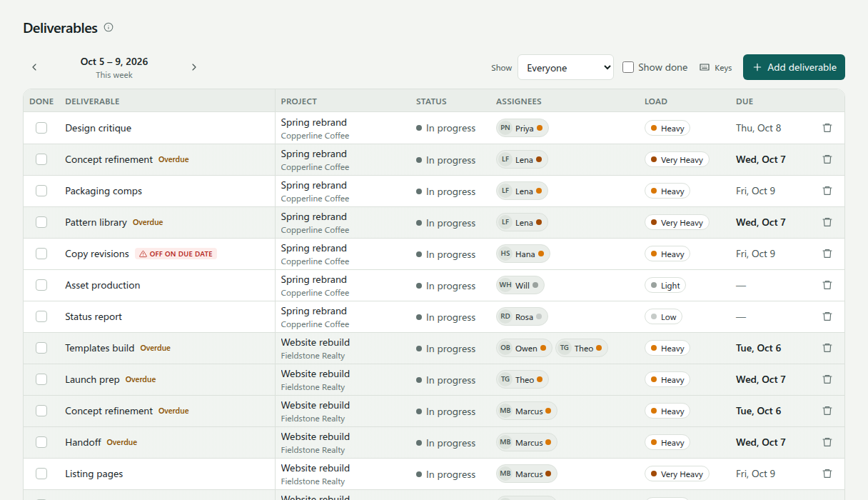Click Theo's chip in Templates build row
Image resolution: width=868 pixels, height=500 pixels.
[x=582, y=348]
